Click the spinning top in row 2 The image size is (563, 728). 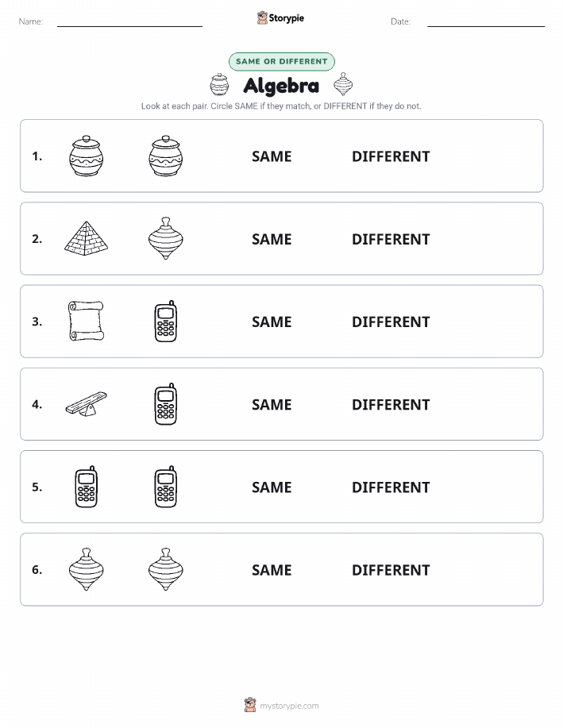point(166,238)
